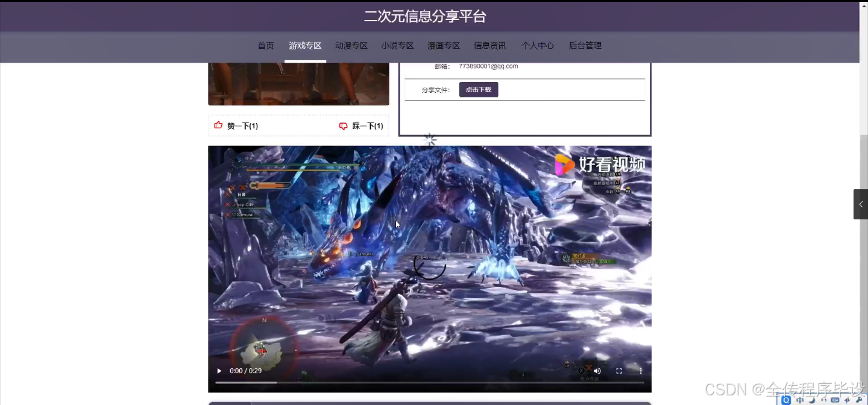Go to 个人中心 page
The image size is (868, 405).
pyautogui.click(x=538, y=46)
